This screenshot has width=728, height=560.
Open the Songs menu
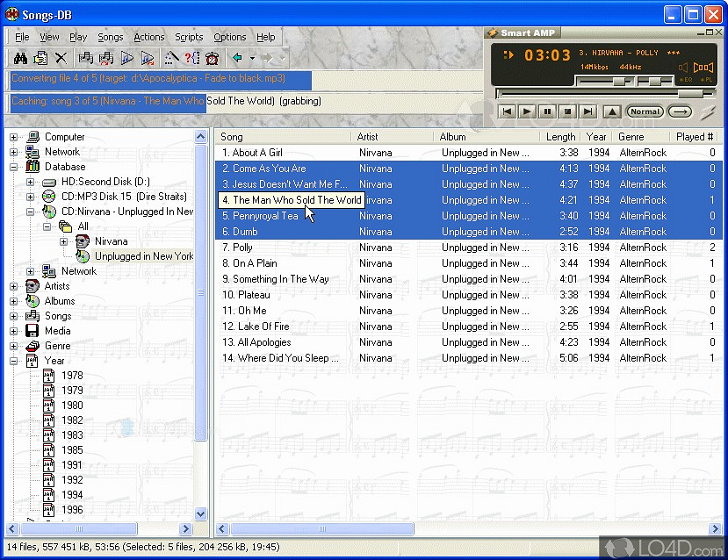tap(110, 37)
